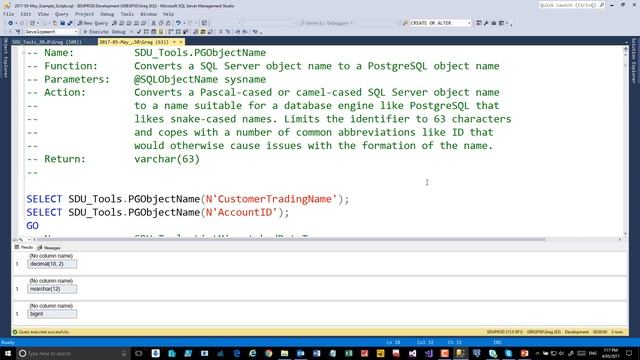Open Internet Explorer from taskbar
This screenshot has width=640, height=360.
click(252, 353)
